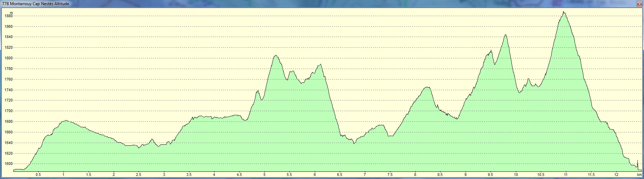This screenshot has width=644, height=179.
Task: Click the window title '778 Montarrouy Cap Nestès Altitude'
Action: pos(36,4)
